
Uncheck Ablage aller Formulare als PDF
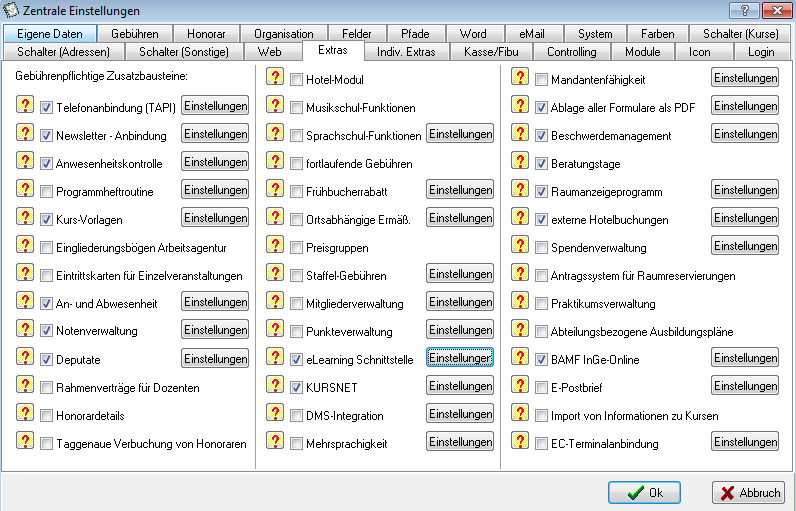541,108
